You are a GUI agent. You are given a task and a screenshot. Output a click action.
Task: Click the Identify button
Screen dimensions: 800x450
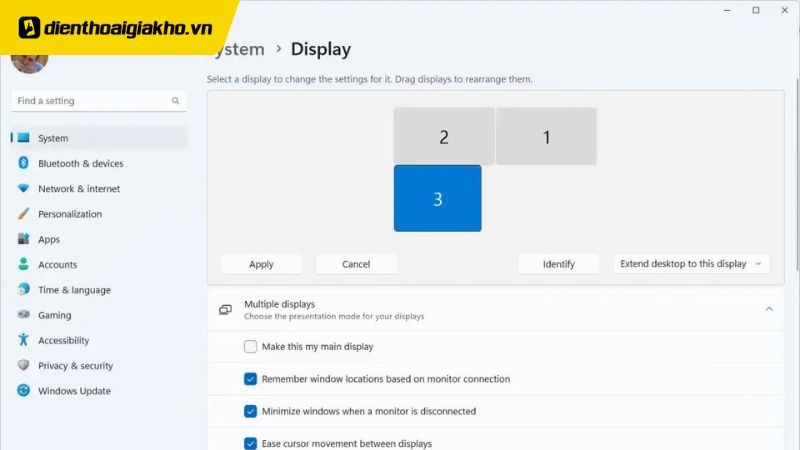pyautogui.click(x=559, y=264)
